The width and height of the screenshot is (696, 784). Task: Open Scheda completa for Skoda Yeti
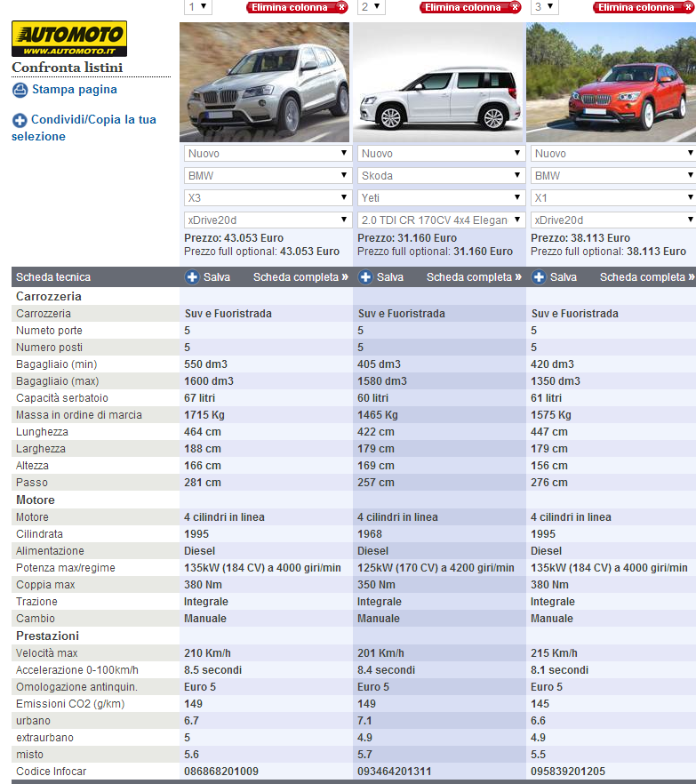click(x=474, y=277)
